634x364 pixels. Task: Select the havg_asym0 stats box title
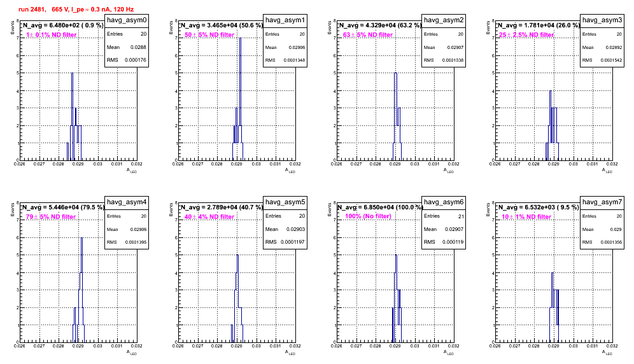[127, 20]
